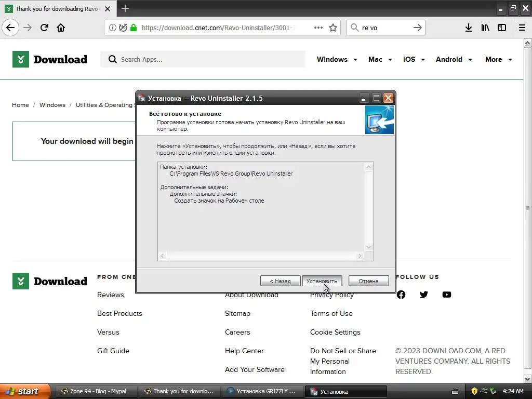This screenshot has width=532, height=399.
Task: Close the Revo Uninstaller setup dialog
Action: pos(388,98)
